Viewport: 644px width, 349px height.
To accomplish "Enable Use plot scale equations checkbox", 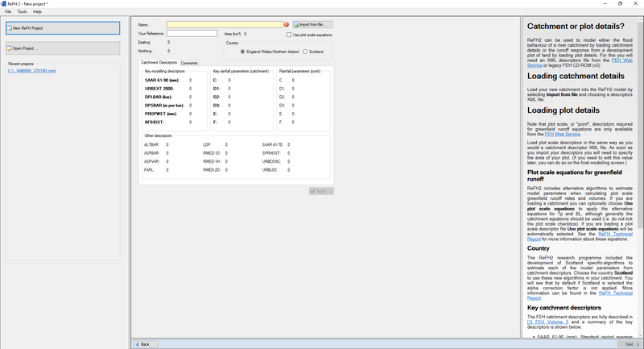I will (290, 35).
